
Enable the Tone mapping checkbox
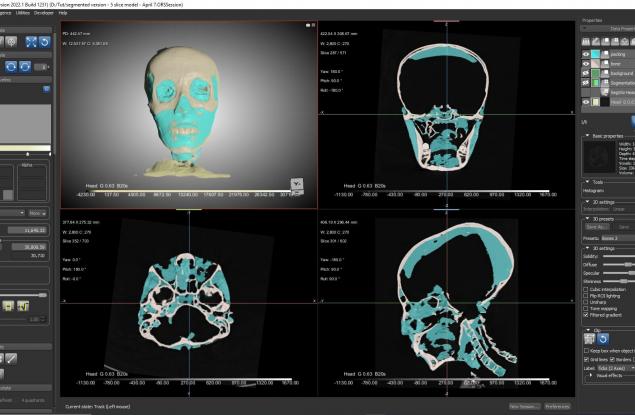[x=586, y=307]
